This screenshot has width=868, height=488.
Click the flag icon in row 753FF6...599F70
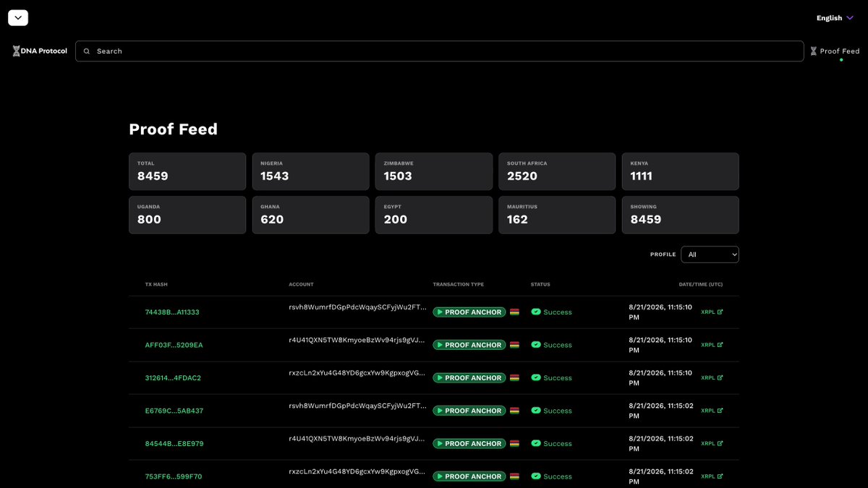point(514,476)
